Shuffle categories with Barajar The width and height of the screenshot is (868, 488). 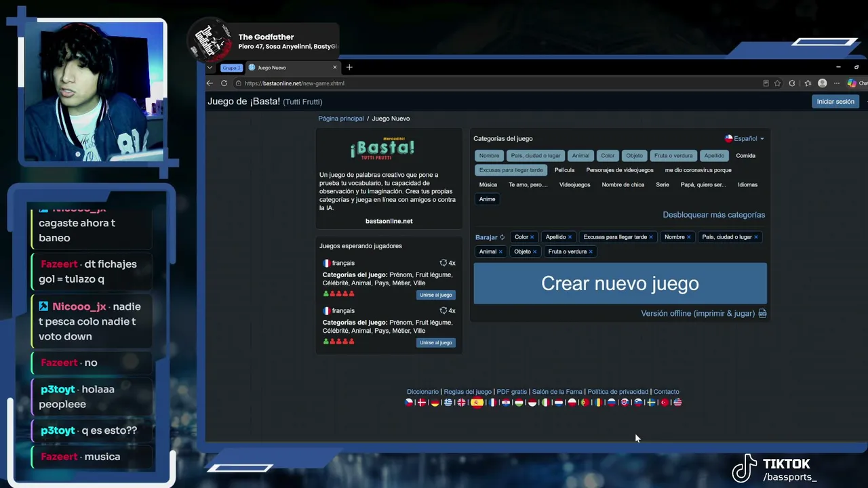[490, 237]
